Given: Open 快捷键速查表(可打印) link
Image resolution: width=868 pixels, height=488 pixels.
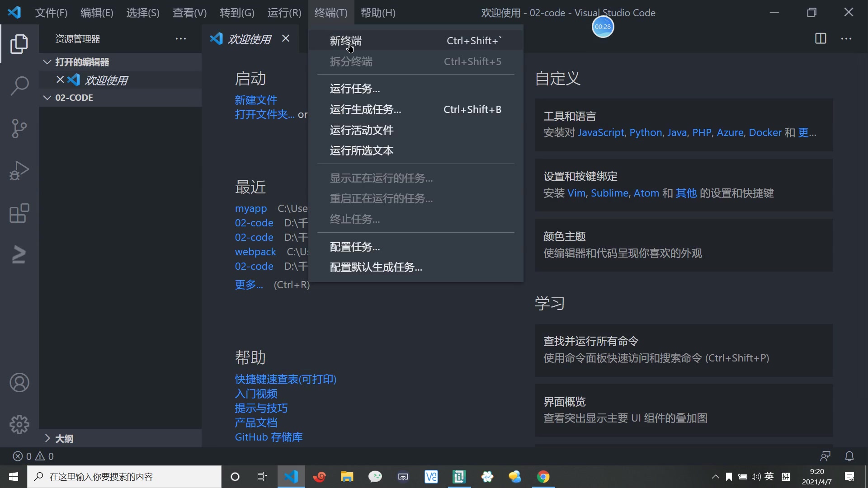Looking at the screenshot, I should (x=286, y=379).
